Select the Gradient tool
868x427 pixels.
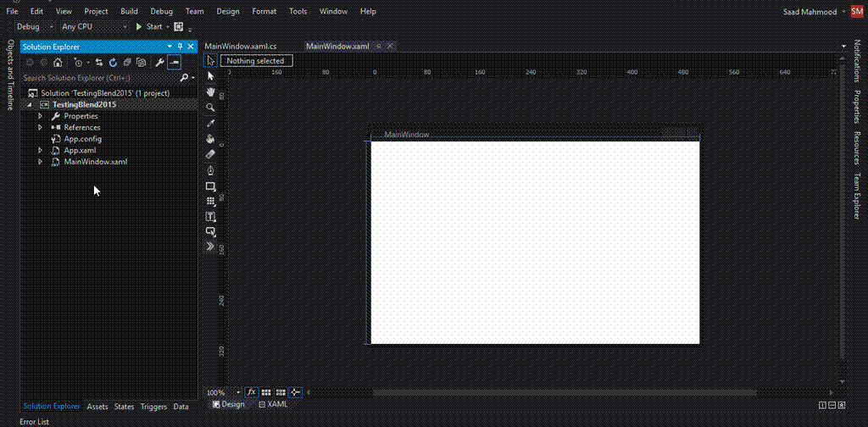tap(210, 154)
